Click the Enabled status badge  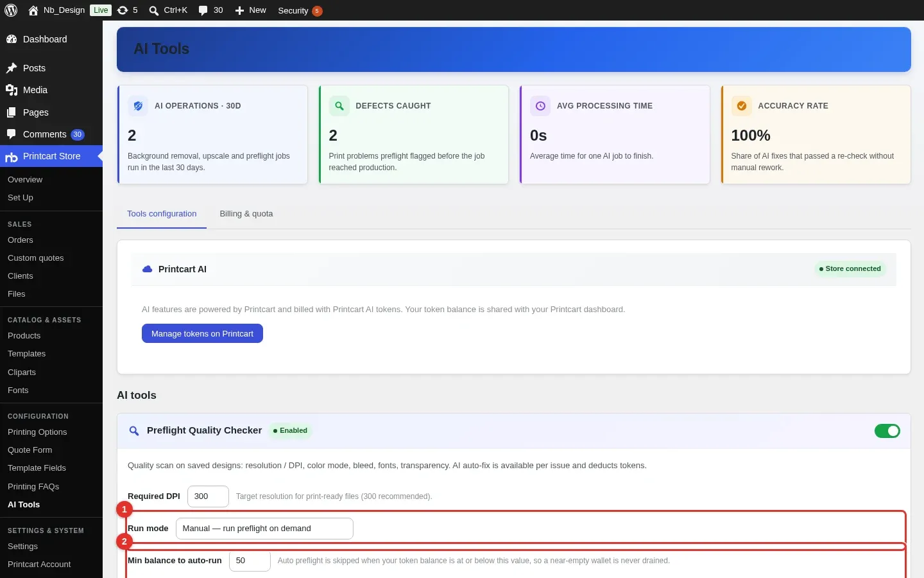point(291,431)
